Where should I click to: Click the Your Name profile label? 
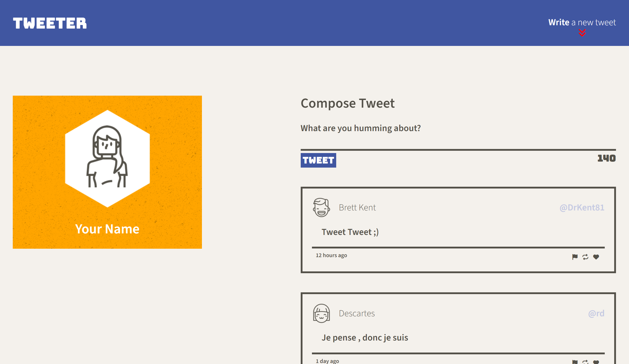tap(107, 229)
